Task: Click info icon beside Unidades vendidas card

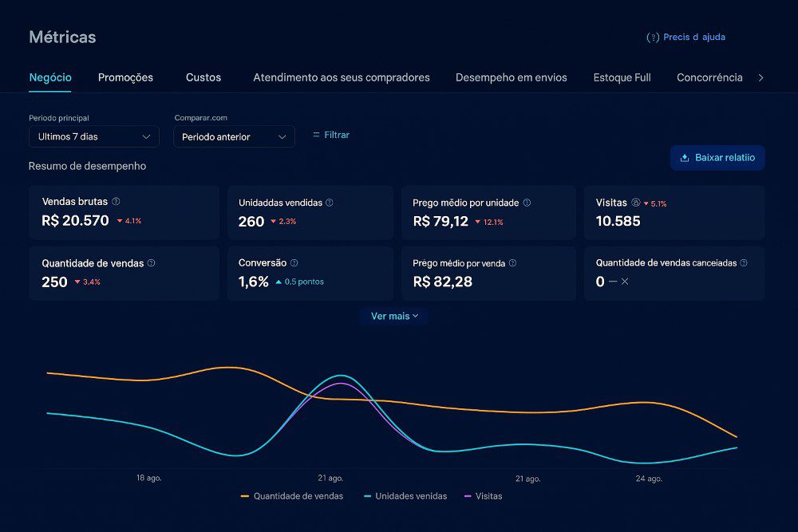Action: pyautogui.click(x=330, y=203)
